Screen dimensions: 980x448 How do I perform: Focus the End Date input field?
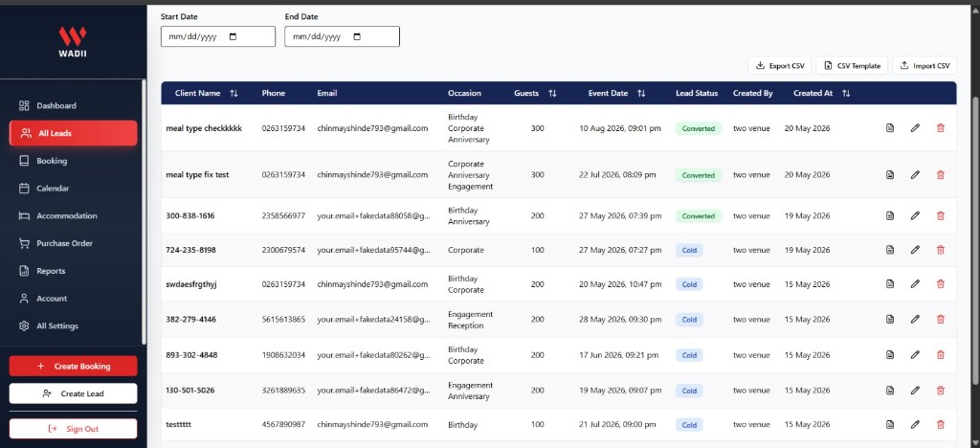click(x=342, y=36)
